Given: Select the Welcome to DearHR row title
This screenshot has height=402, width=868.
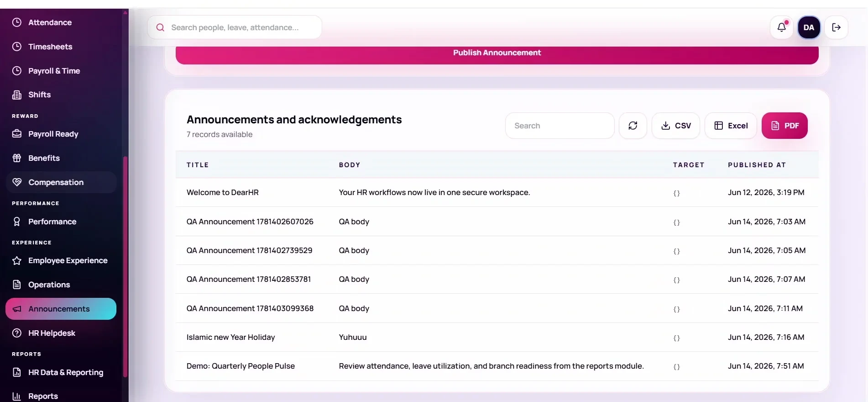Looking at the screenshot, I should click(223, 192).
